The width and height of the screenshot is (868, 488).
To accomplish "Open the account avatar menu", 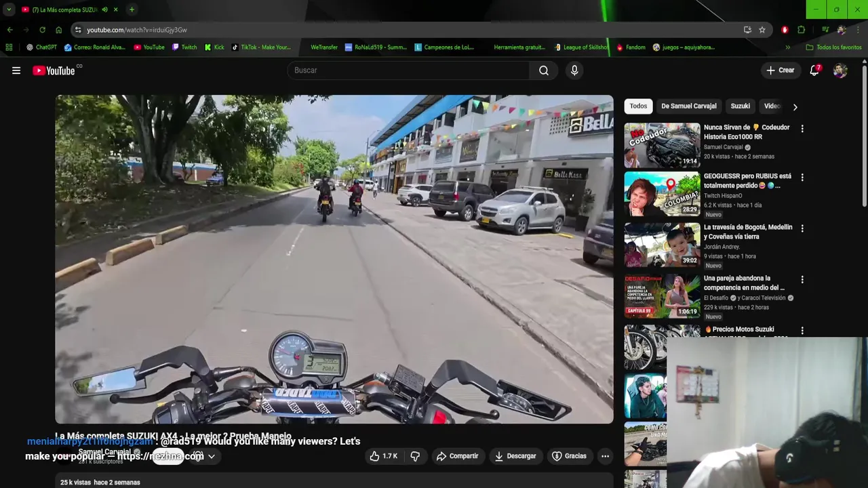I will 840,70.
